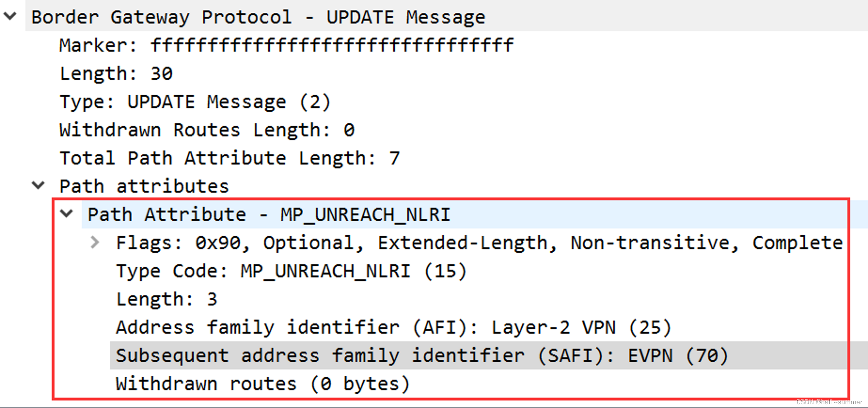868x408 pixels.
Task: Select the Withdrawn Routes Length field
Action: 207,129
